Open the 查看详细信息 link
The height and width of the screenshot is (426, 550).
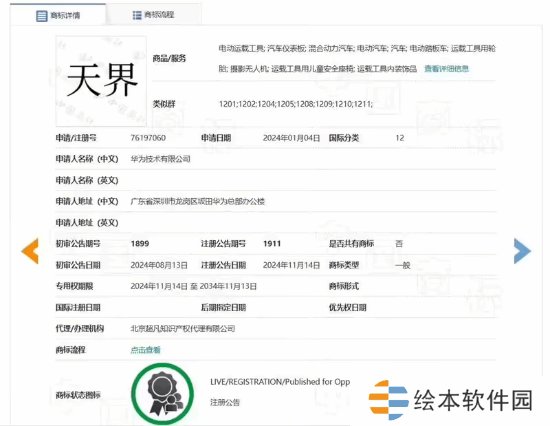coord(447,68)
